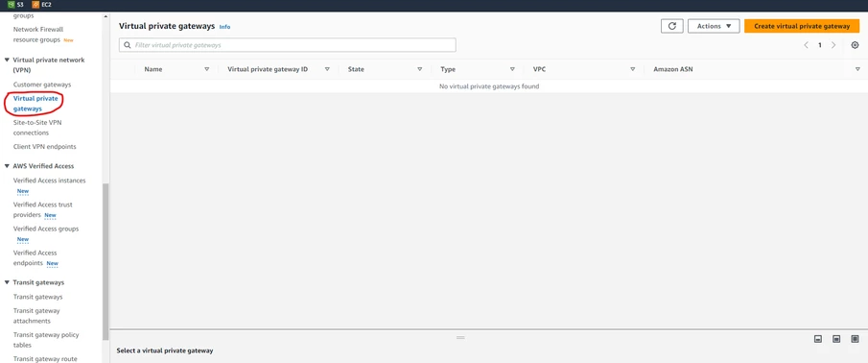Open Customer gateways in sidebar
The width and height of the screenshot is (868, 363).
(42, 85)
